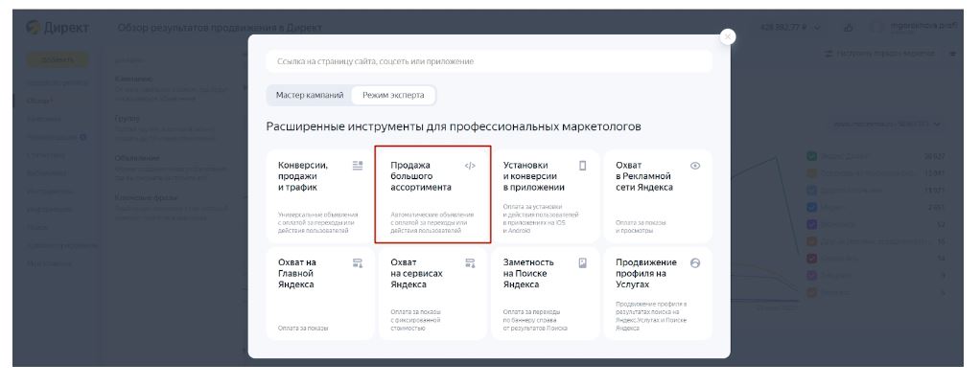The width and height of the screenshot is (980, 386).
Task: Click thumbs-up icon in background header
Action: coord(848,27)
